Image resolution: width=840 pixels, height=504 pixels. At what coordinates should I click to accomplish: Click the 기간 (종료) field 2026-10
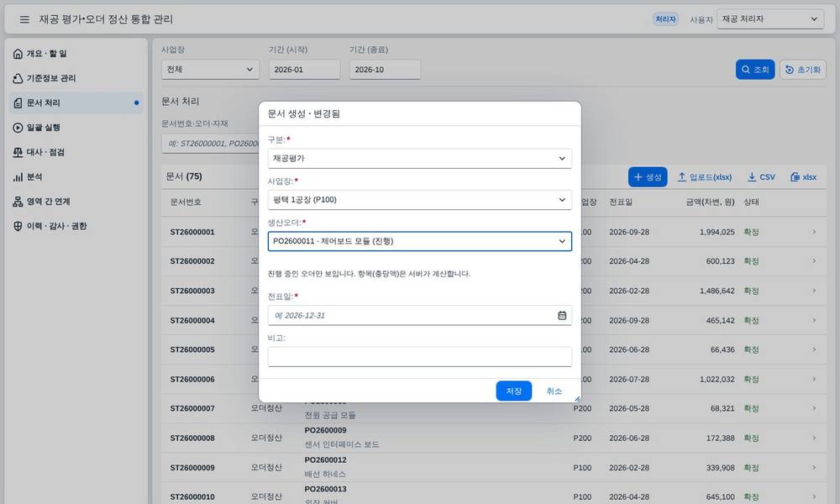tap(385, 70)
